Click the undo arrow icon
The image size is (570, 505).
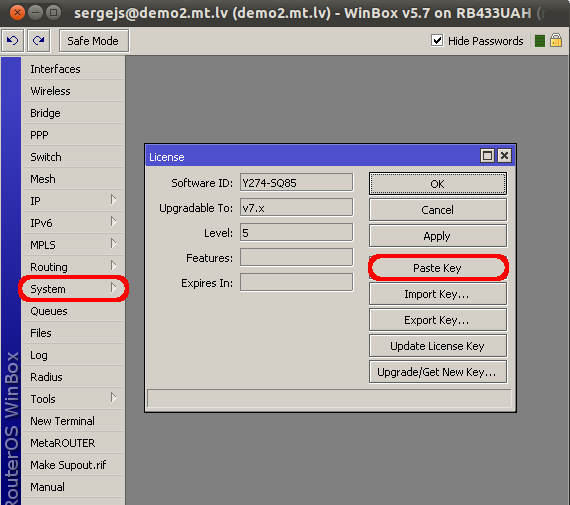pyautogui.click(x=13, y=41)
